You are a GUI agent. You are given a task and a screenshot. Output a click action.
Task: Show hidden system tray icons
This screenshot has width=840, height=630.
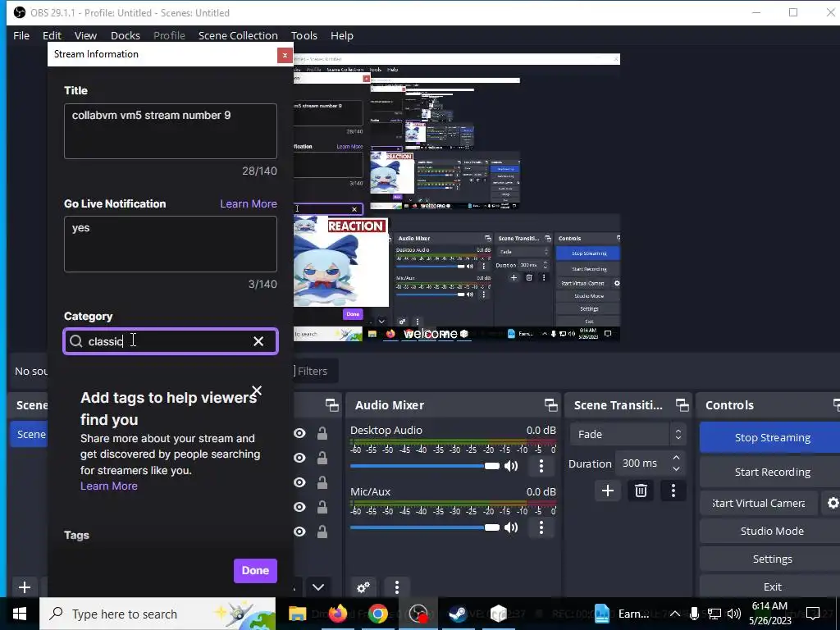(675, 614)
